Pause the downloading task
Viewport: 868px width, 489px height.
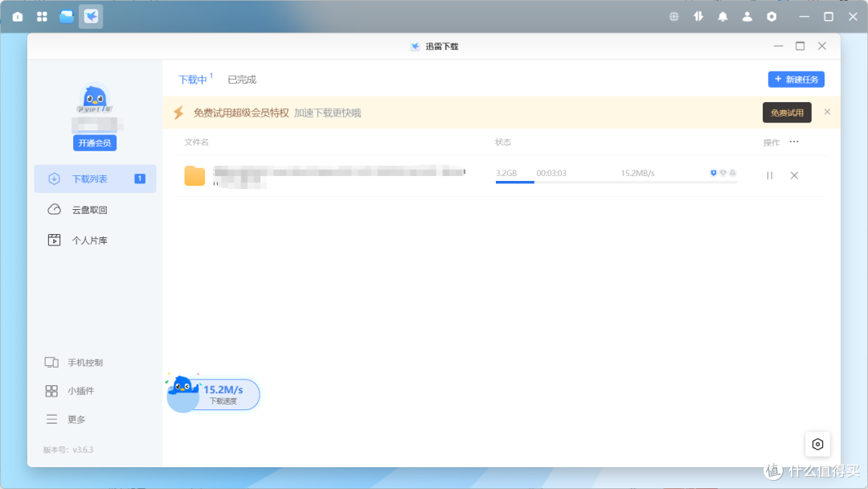(769, 175)
